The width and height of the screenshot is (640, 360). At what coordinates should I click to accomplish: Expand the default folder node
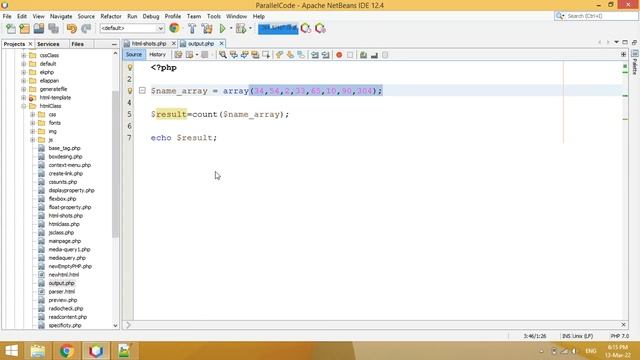click(23, 64)
